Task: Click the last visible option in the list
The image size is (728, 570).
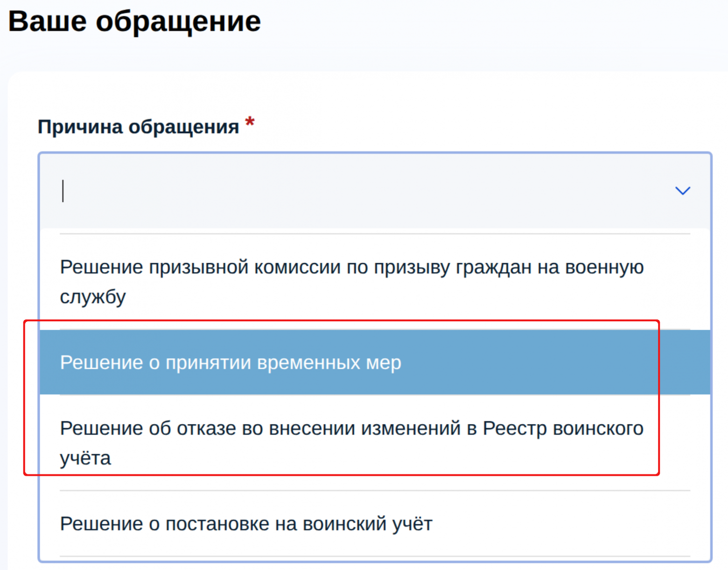Action: [246, 523]
